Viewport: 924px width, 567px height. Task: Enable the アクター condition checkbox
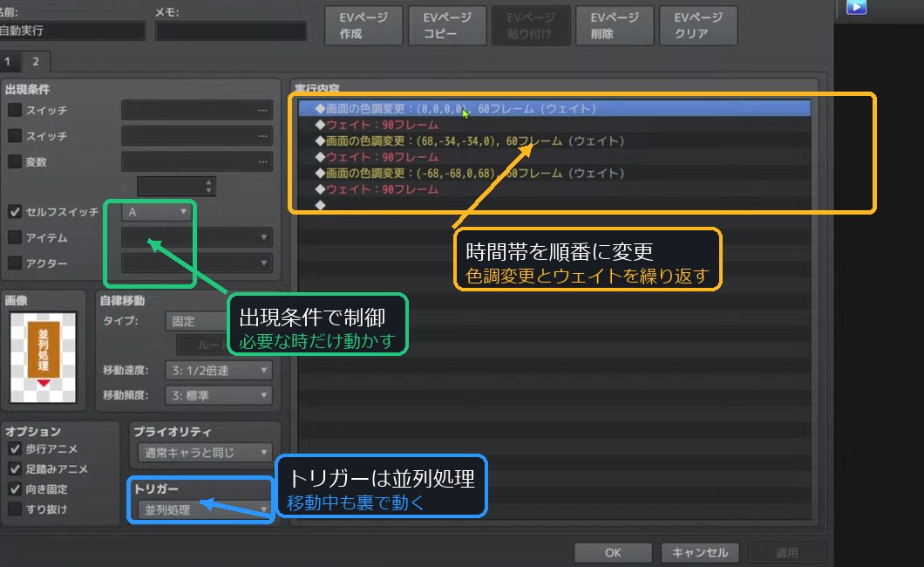point(15,263)
